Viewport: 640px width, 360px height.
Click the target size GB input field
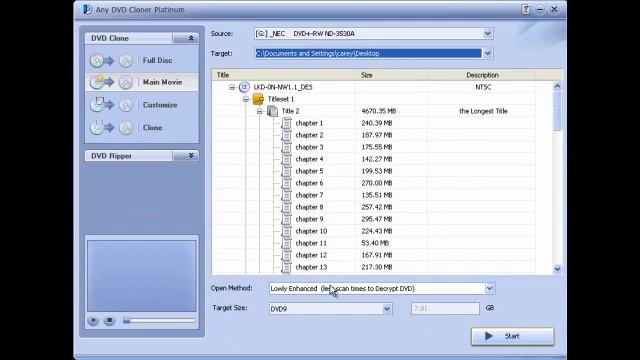445,309
